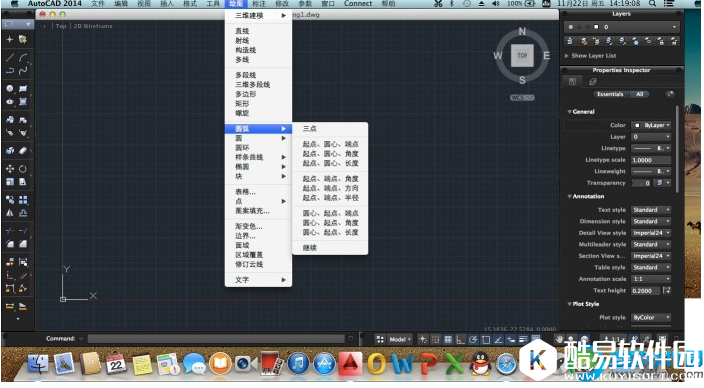Select 矩形 from the draw menu

[x=258, y=103]
